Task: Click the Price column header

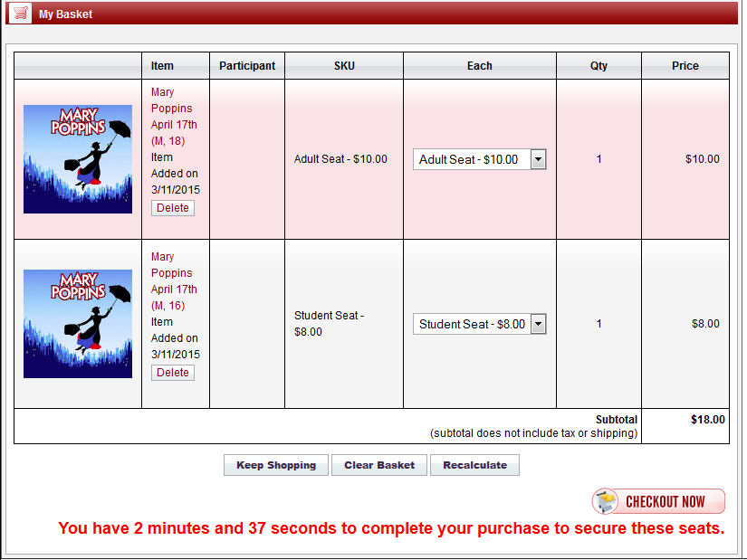Action: [x=685, y=66]
